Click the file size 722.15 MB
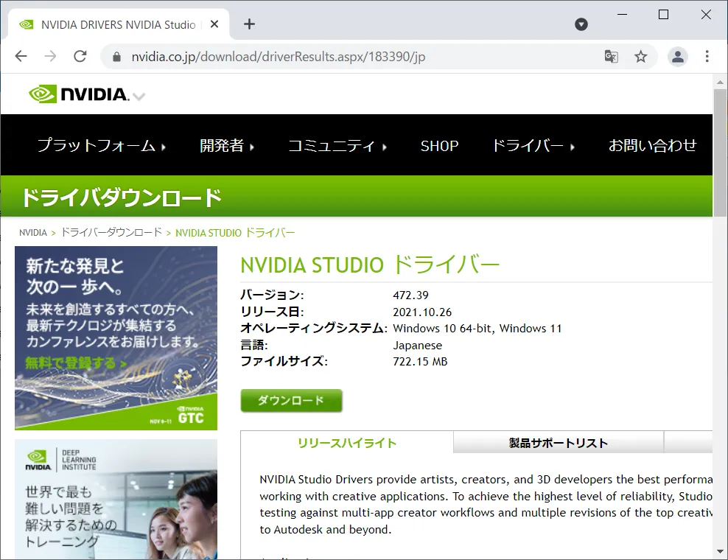The image size is (728, 560). coord(420,362)
